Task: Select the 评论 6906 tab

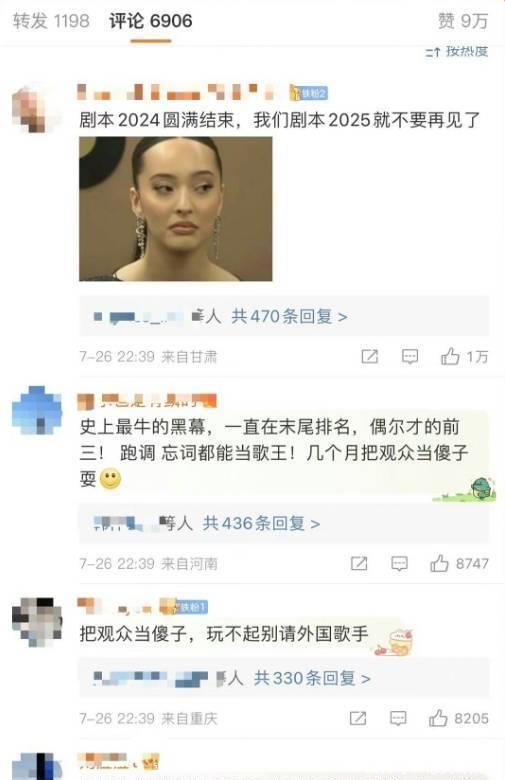Action: click(x=150, y=21)
